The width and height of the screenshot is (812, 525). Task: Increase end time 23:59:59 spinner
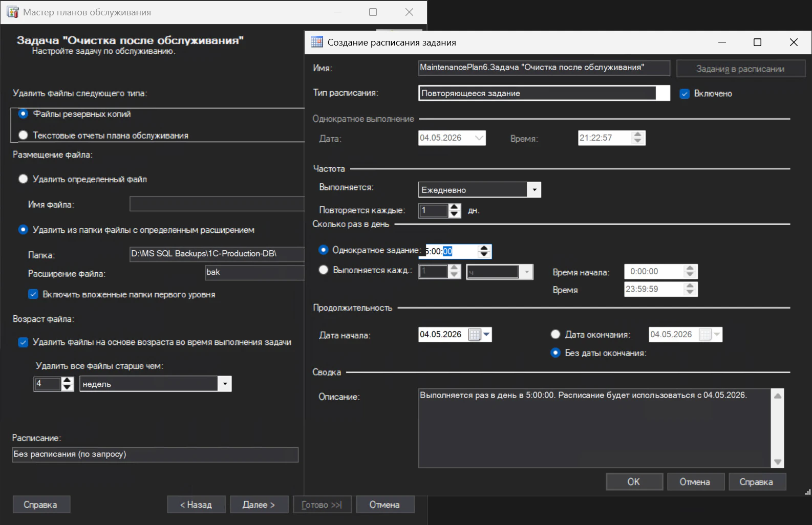click(x=690, y=286)
